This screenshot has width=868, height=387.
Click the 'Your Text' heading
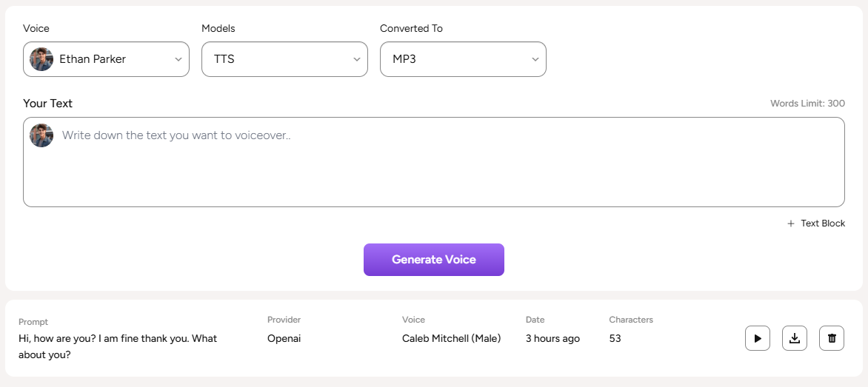[47, 104]
